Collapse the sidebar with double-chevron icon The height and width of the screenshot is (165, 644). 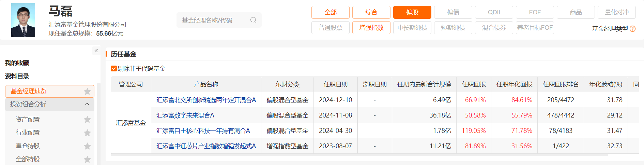(x=96, y=51)
